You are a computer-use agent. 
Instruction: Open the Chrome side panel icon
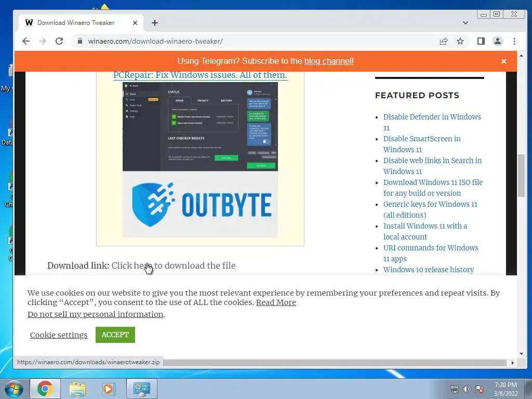pos(481,41)
